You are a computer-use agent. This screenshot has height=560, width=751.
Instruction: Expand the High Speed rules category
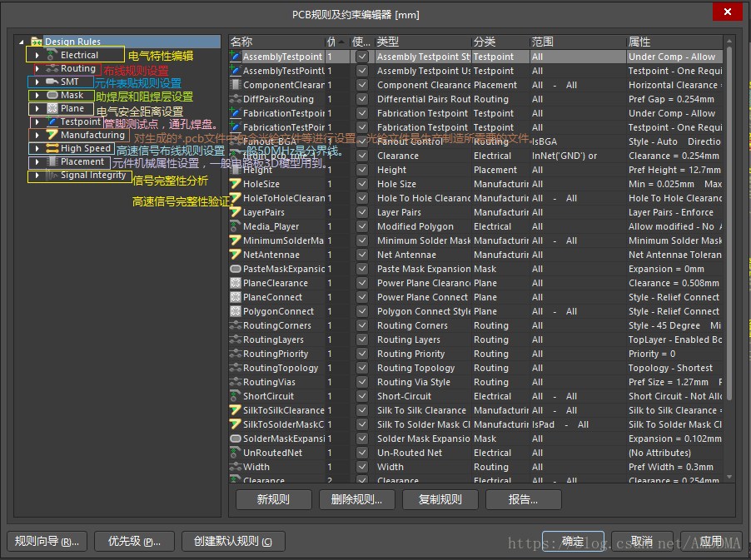(x=37, y=148)
